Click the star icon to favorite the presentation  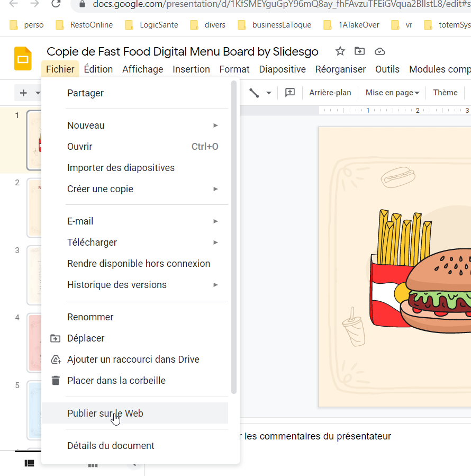340,51
